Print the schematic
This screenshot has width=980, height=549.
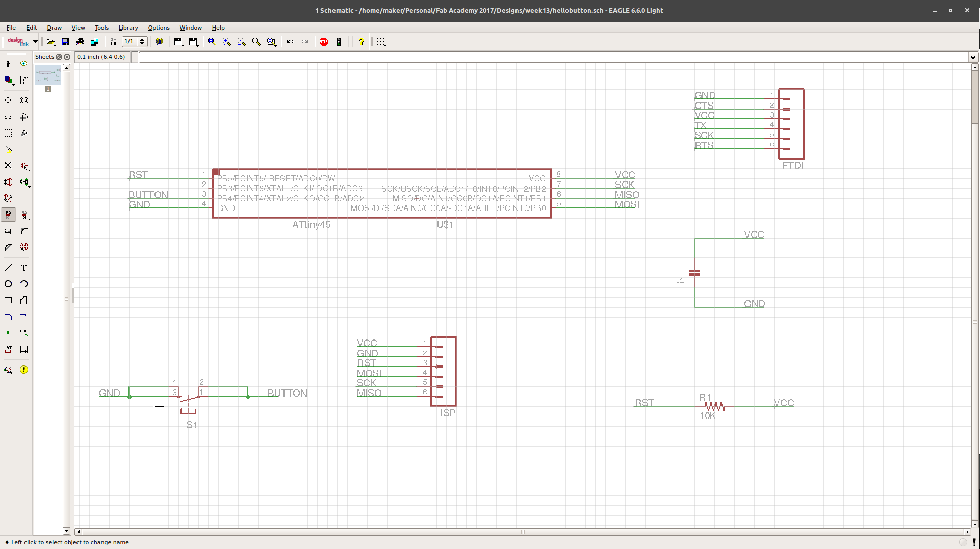coord(80,42)
